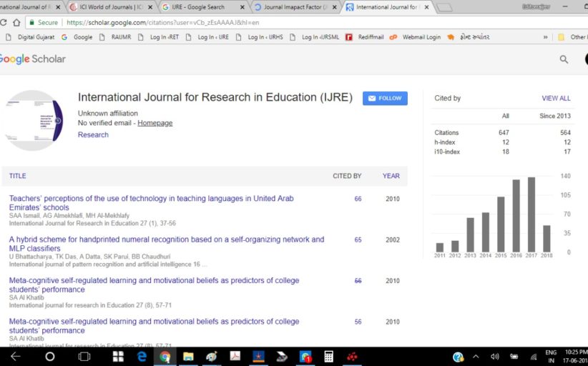Image resolution: width=588 pixels, height=366 pixels.
Task: Open the Log In RET bookmark
Action: pos(158,37)
